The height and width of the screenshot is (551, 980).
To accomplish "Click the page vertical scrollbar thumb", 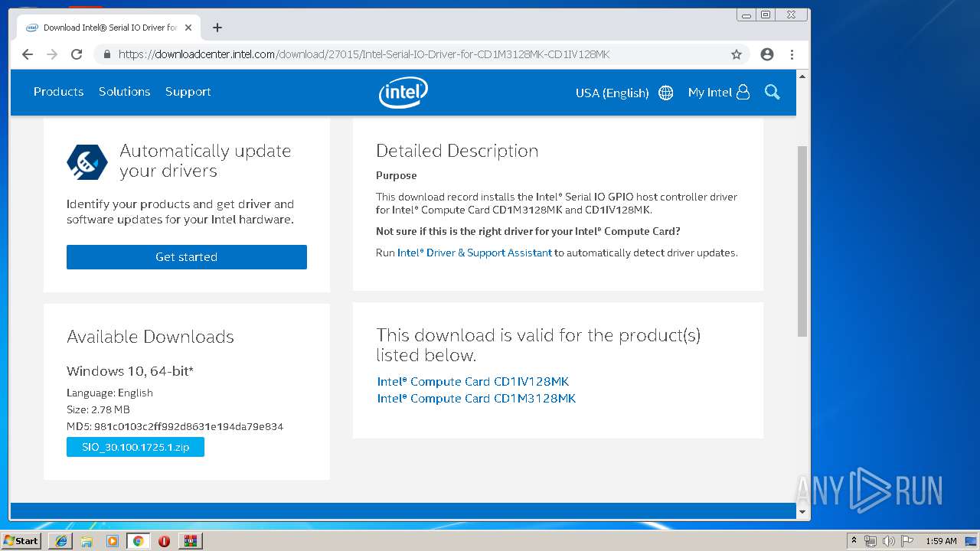I will [x=802, y=241].
